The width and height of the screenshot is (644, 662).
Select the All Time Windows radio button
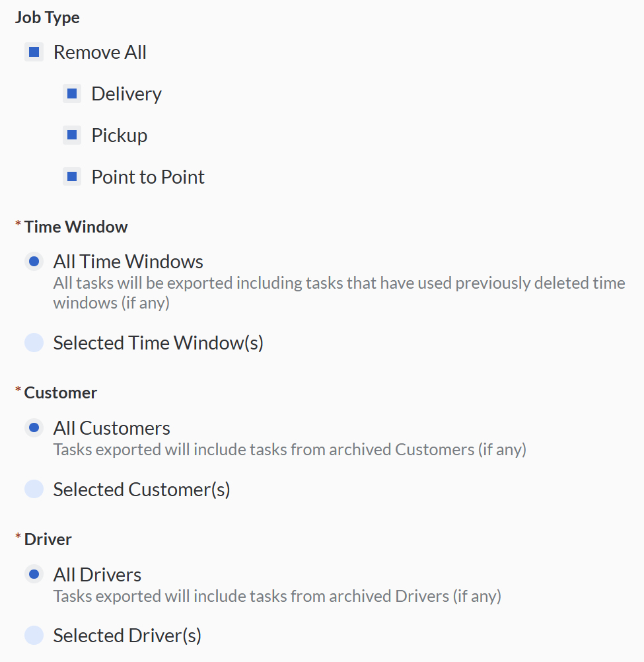(x=34, y=262)
